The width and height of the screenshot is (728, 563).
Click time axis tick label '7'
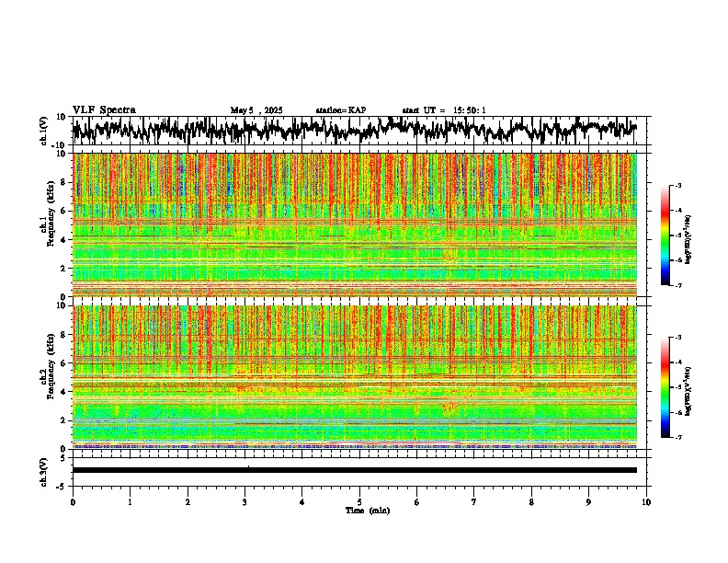pyautogui.click(x=474, y=502)
